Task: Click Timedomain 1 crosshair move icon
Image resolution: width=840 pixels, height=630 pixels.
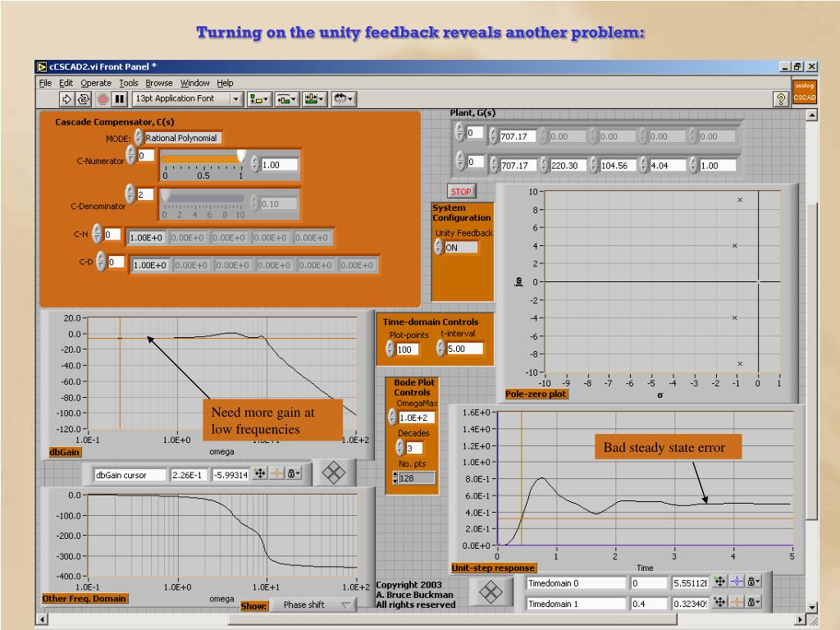Action: point(720,602)
